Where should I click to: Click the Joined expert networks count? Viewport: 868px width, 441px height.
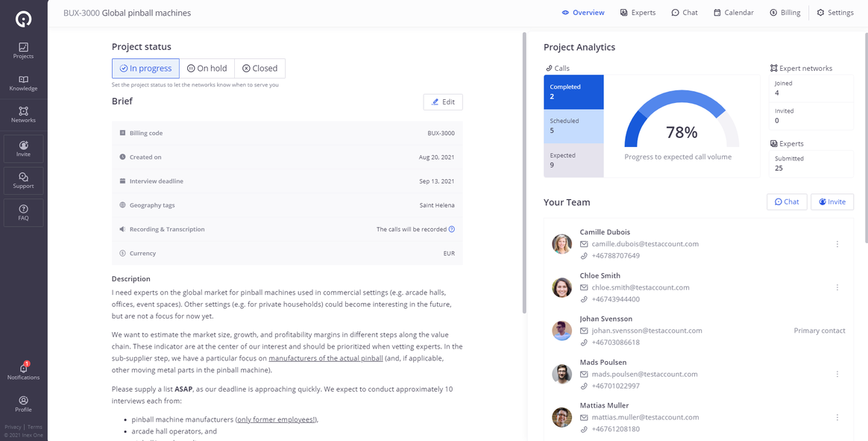point(811,88)
